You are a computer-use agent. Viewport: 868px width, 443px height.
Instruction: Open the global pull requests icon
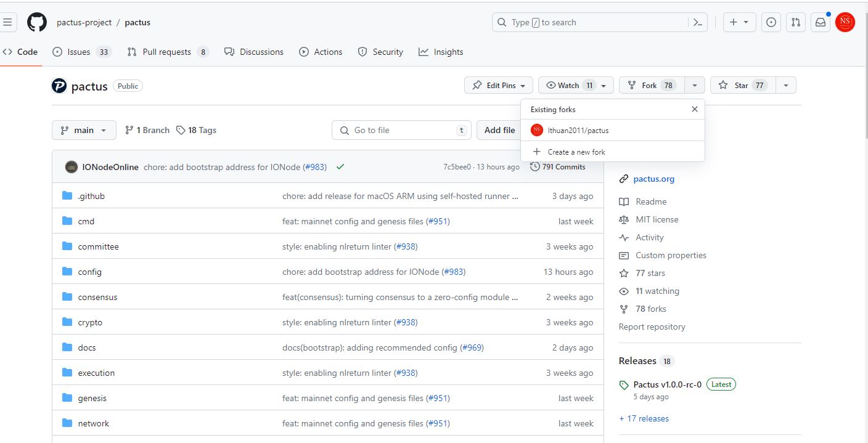coord(795,23)
